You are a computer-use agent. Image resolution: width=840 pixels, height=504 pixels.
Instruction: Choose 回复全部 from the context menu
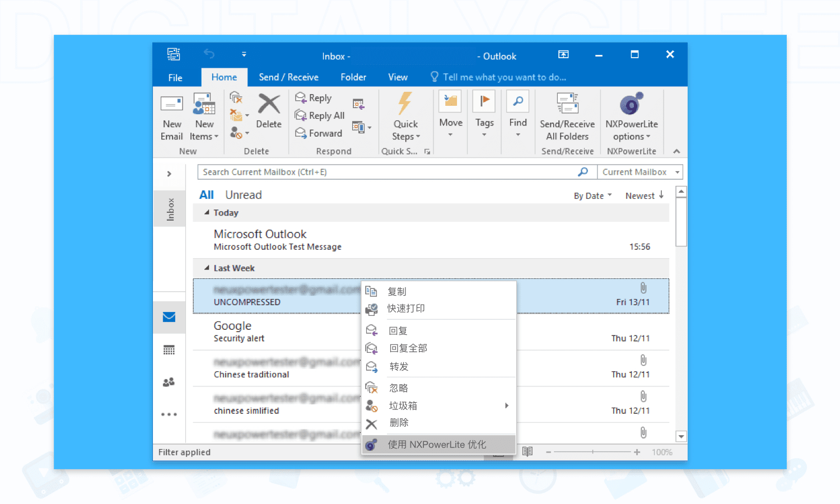click(x=438, y=348)
